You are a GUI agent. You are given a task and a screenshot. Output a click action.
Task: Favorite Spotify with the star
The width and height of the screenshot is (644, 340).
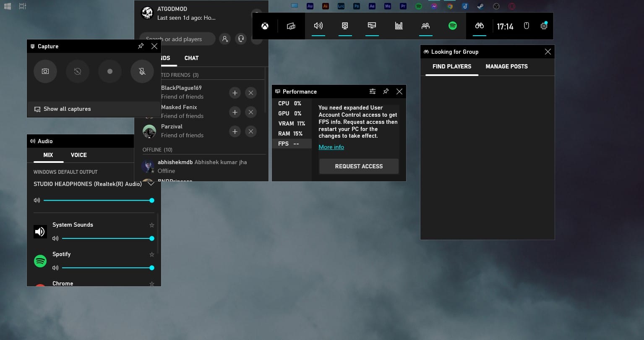point(152,254)
